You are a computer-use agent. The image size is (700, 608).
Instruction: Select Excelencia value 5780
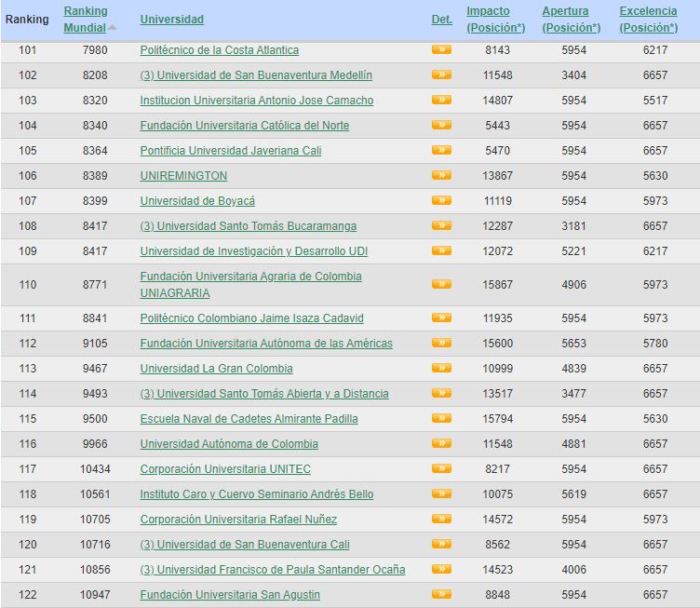[x=655, y=344]
